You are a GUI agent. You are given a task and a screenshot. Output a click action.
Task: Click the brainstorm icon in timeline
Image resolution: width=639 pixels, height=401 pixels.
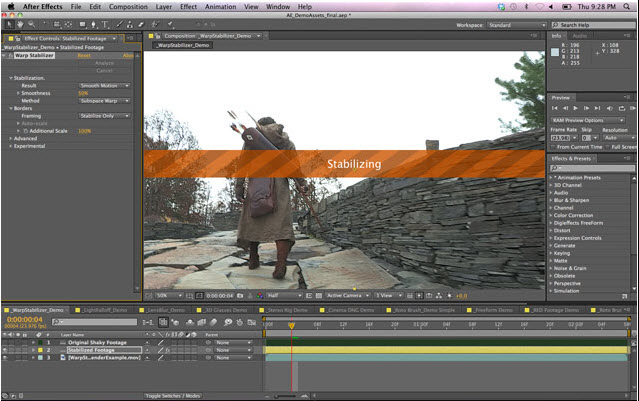(x=228, y=322)
